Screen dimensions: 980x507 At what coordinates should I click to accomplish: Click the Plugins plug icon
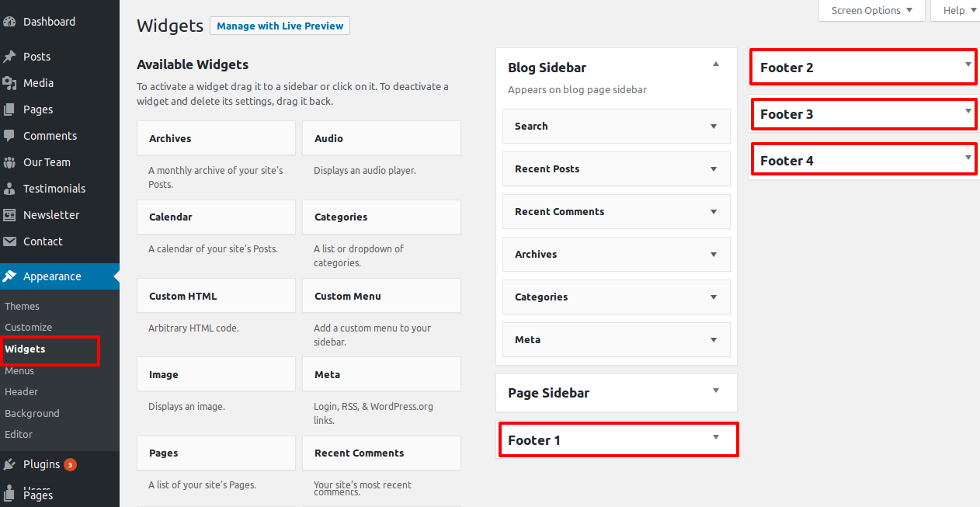(x=9, y=464)
